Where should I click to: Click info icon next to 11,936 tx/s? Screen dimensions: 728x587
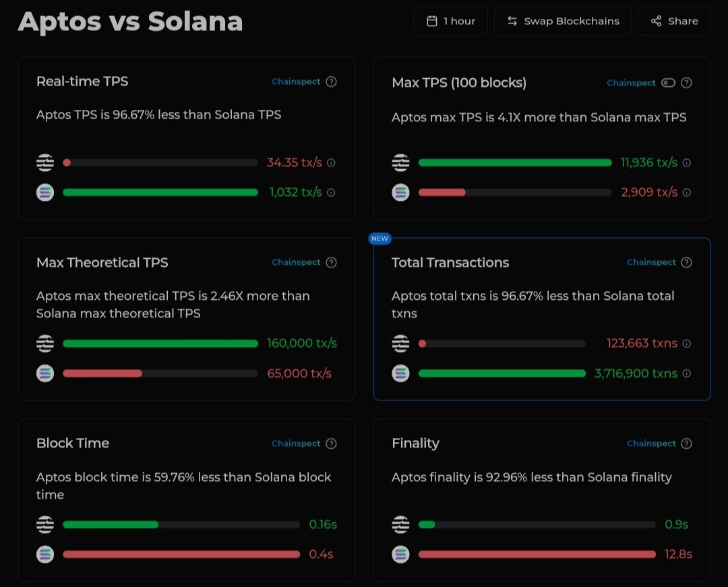click(687, 163)
